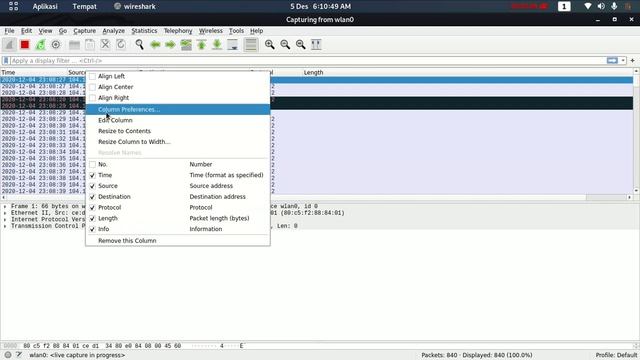Open the expert information status circle

8,355
